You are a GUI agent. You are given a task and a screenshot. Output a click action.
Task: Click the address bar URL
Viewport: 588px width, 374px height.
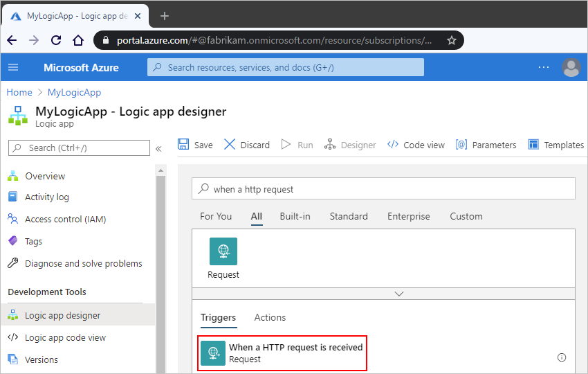[x=274, y=40]
